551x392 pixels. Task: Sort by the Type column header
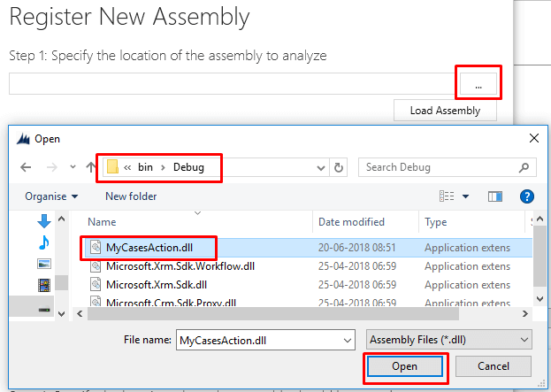coord(436,222)
